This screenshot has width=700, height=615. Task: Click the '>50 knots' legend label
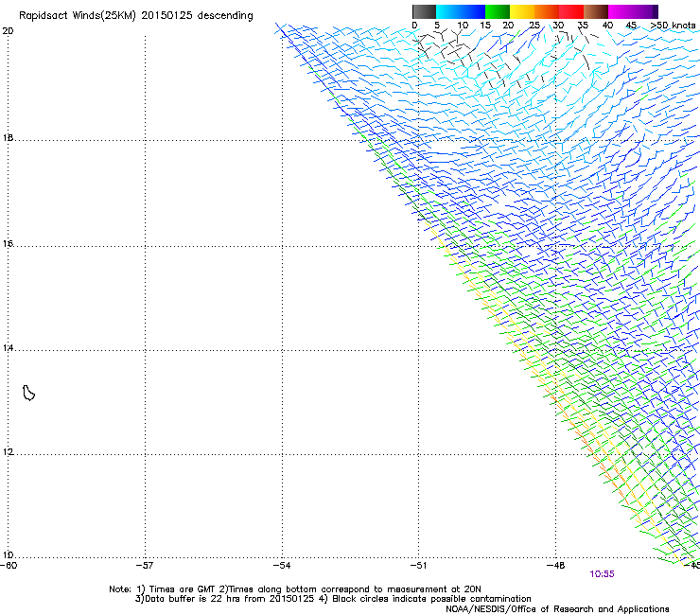[x=673, y=26]
